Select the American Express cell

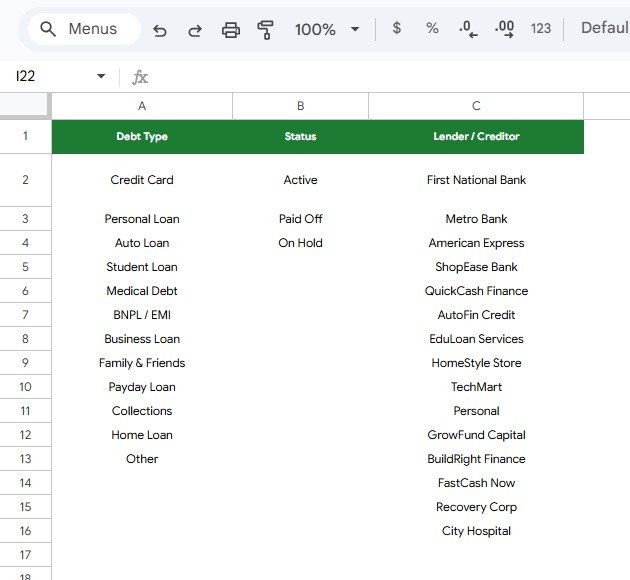click(x=476, y=243)
